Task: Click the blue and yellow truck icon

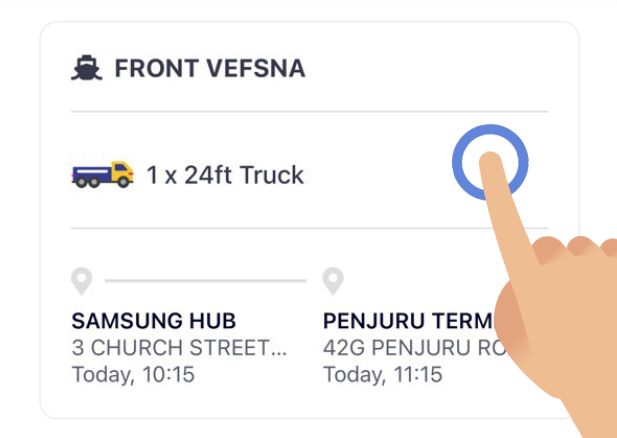Action: coord(103,174)
